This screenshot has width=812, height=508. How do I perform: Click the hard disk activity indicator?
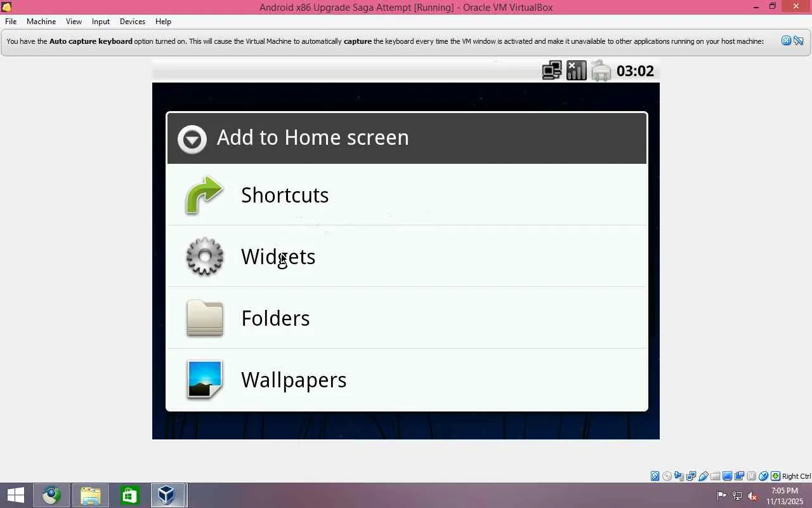pyautogui.click(x=655, y=476)
